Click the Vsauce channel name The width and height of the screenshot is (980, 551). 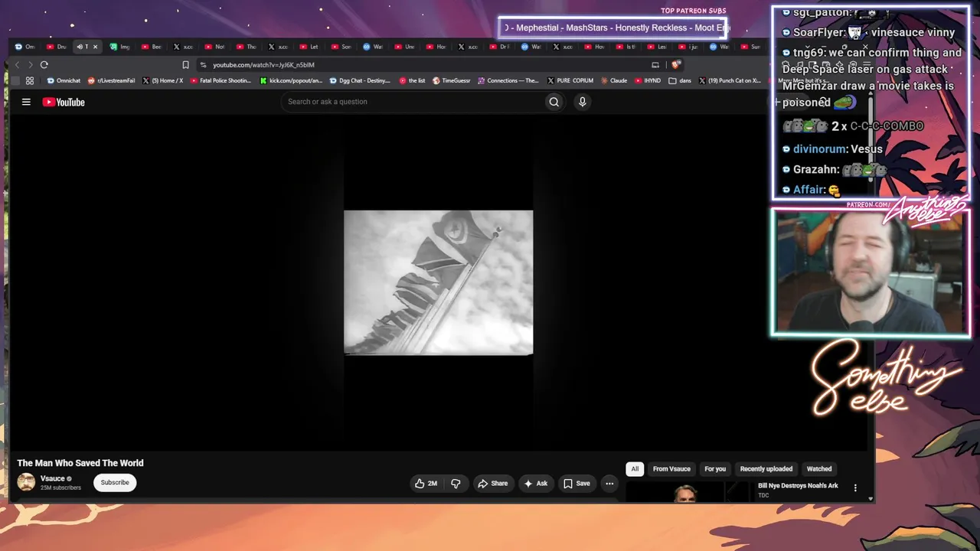pos(52,479)
